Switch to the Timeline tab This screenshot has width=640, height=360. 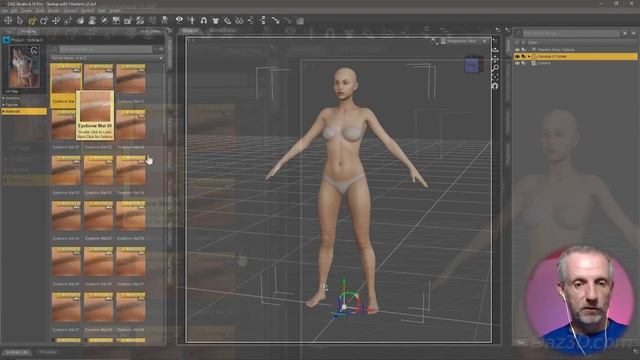click(48, 352)
